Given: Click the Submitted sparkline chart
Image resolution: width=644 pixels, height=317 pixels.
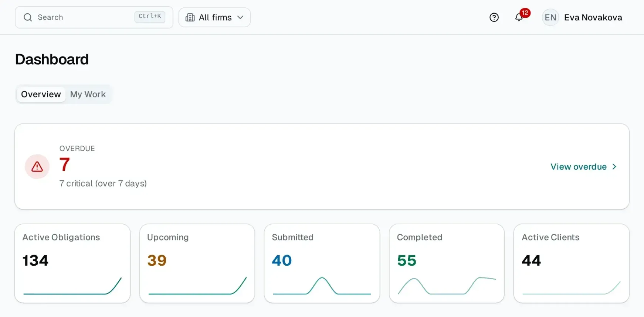Looking at the screenshot, I should tap(322, 286).
